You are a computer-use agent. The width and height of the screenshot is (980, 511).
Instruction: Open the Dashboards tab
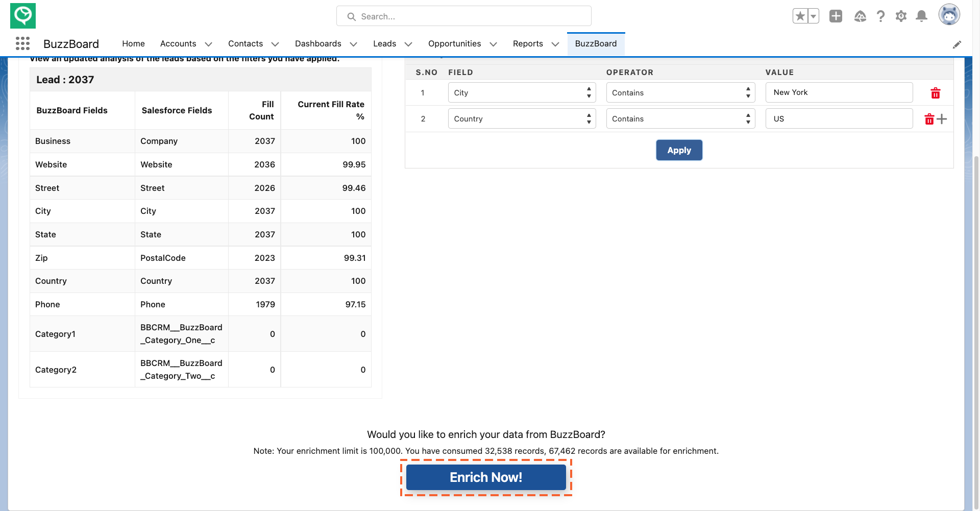[x=318, y=44]
